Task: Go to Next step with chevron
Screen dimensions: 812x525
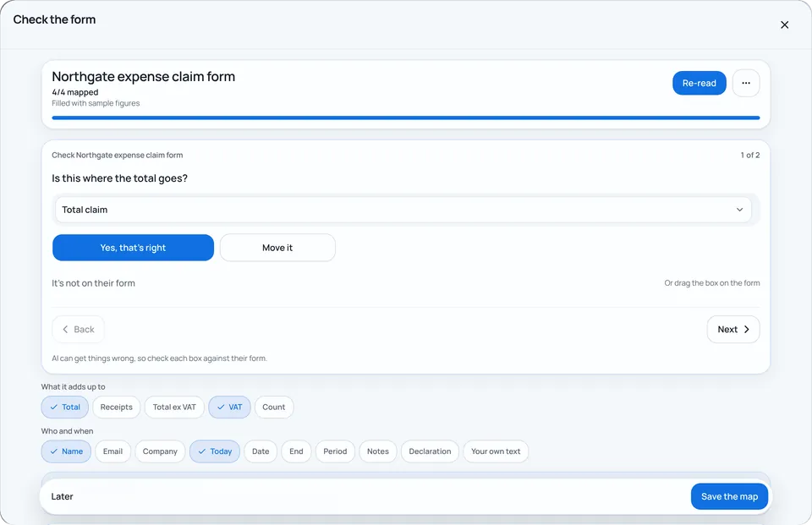Action: [733, 330]
